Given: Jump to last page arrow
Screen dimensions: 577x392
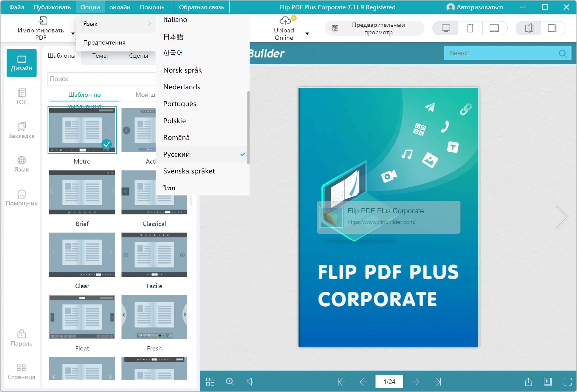Looking at the screenshot, I should 437,382.
